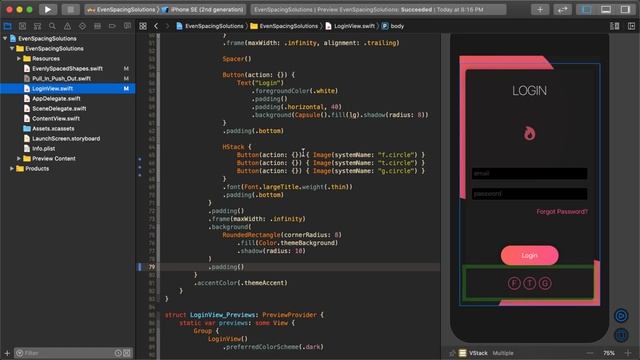Click the 75% canvas zoom level

609,353
